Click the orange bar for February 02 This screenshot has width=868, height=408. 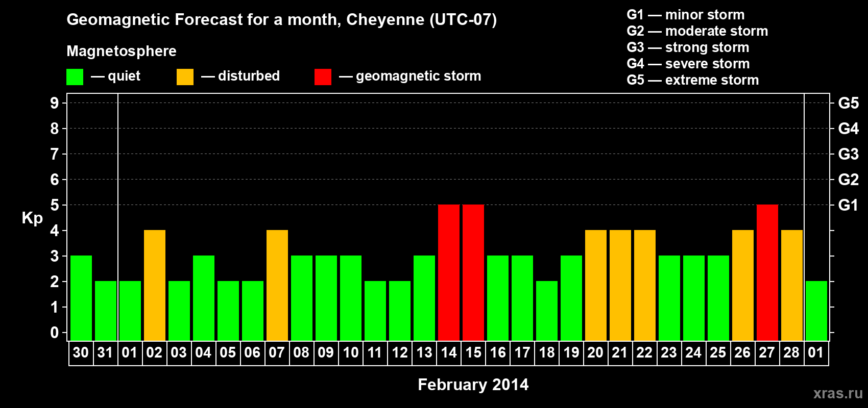155,286
